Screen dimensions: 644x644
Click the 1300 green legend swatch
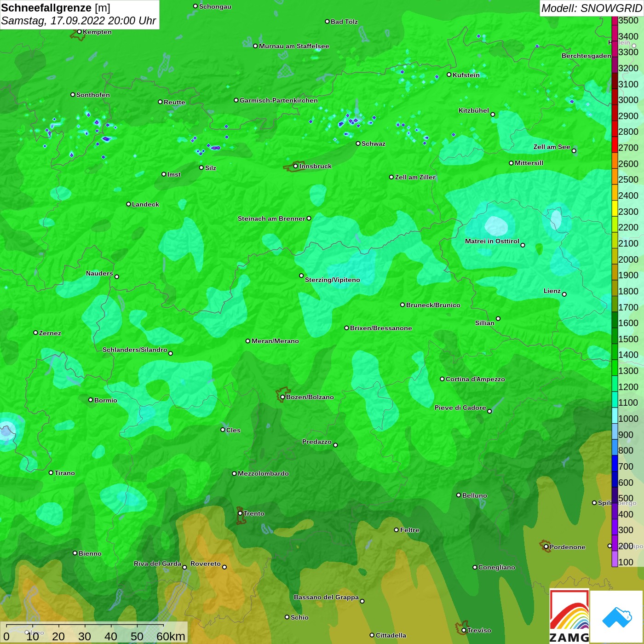point(615,368)
